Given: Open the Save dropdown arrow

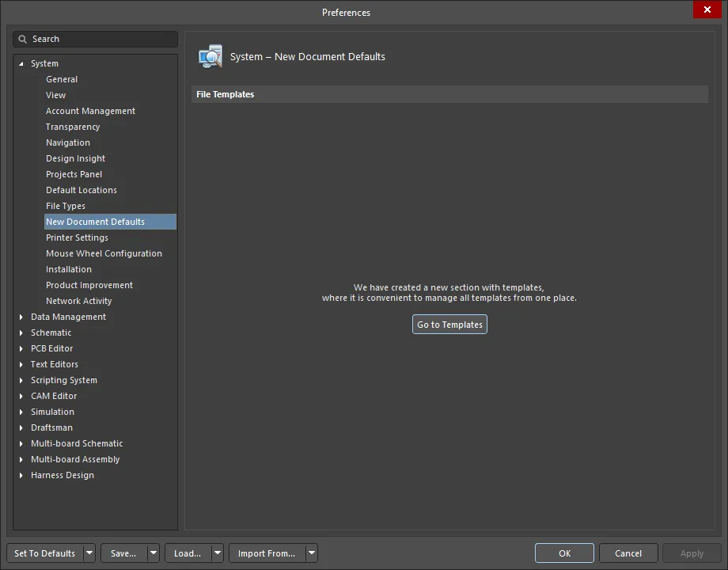Looking at the screenshot, I should pos(154,553).
